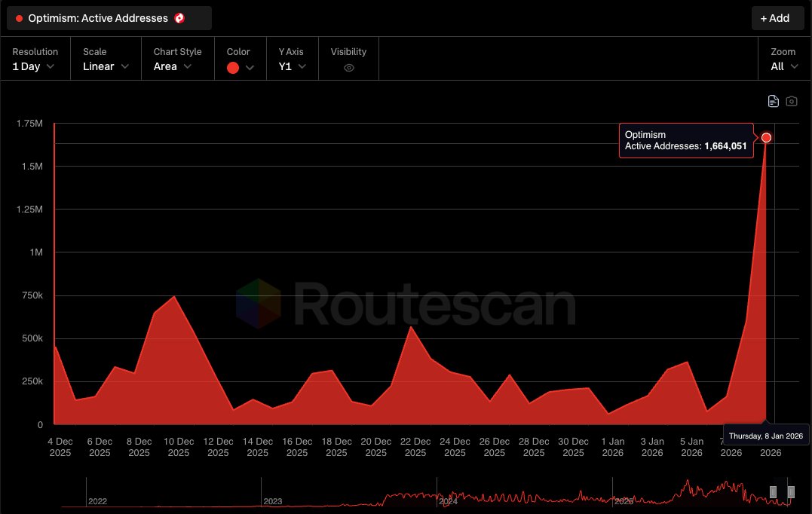Image resolution: width=812 pixels, height=514 pixels.
Task: Click the right range handle in navigator
Action: pos(791,491)
